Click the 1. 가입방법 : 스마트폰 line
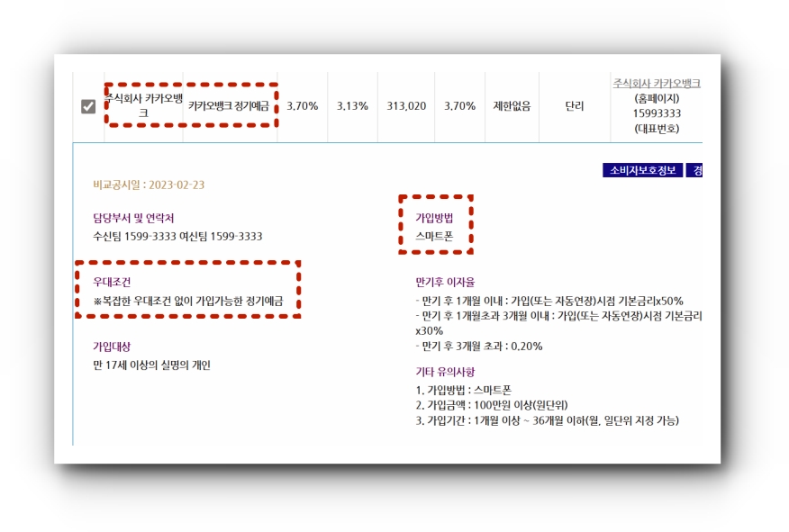This screenshot has height=532, width=789. coord(464,390)
